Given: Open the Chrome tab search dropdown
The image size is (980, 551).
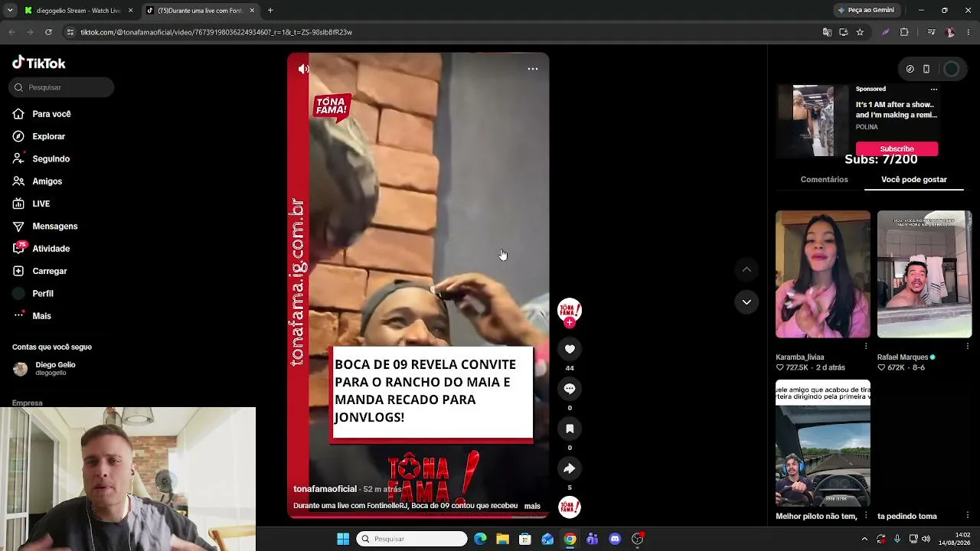Looking at the screenshot, I should pos(10,11).
